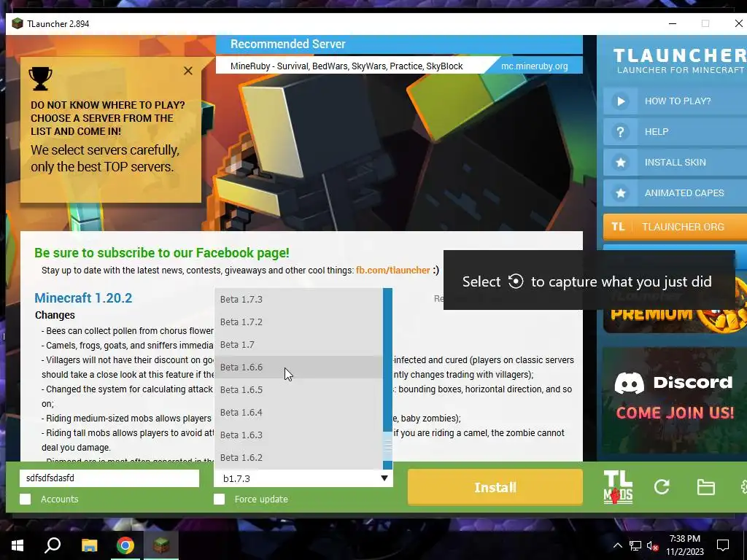Click Animated Capes star icon
747x560 pixels.
click(x=620, y=192)
